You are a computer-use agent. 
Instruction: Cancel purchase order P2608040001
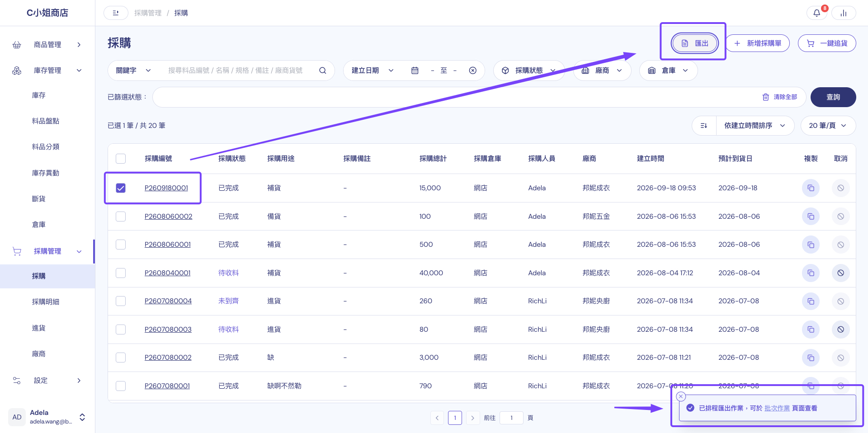(x=840, y=273)
